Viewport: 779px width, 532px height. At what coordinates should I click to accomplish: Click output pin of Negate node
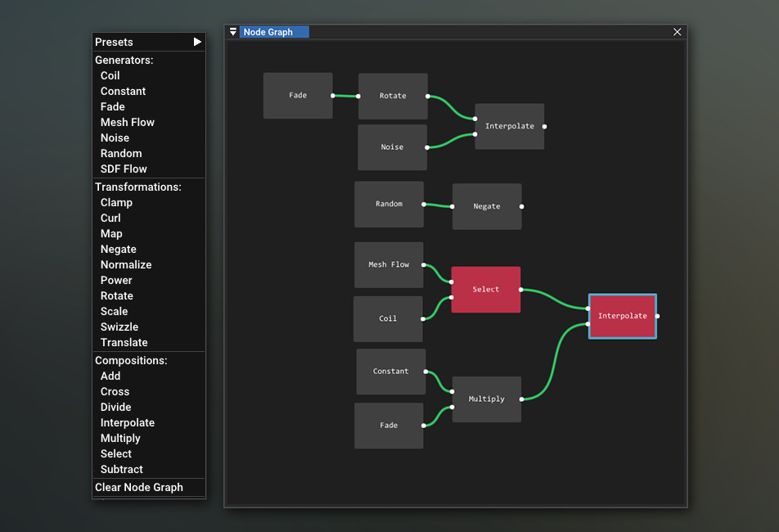[x=521, y=206]
